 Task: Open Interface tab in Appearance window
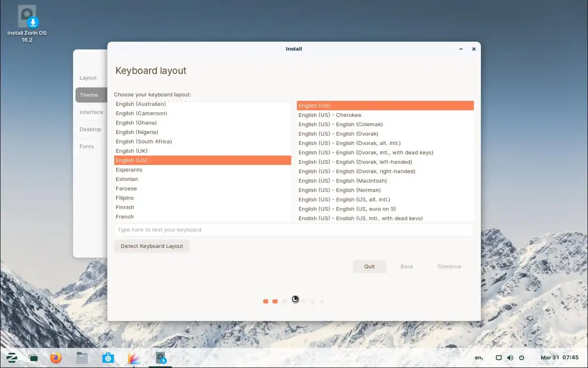coord(91,112)
